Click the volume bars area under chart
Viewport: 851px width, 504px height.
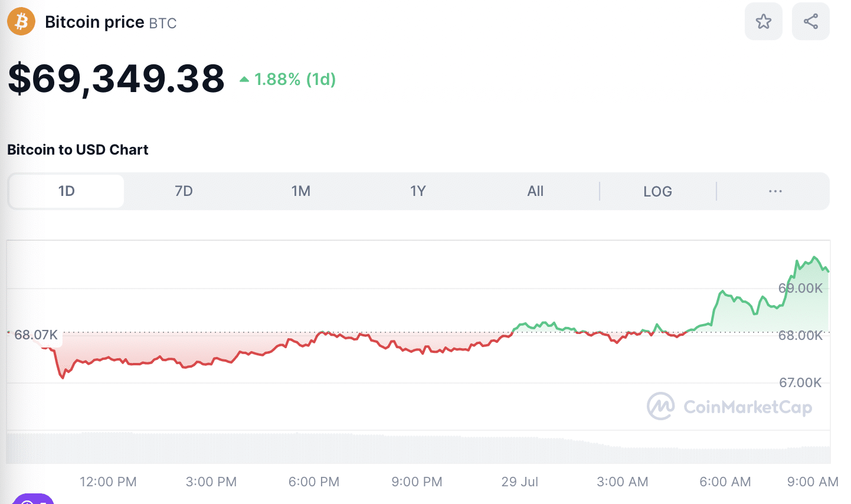pyautogui.click(x=418, y=448)
